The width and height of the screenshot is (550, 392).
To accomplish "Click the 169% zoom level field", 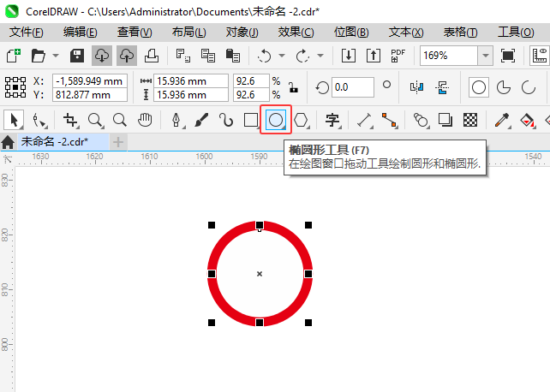I will [449, 56].
